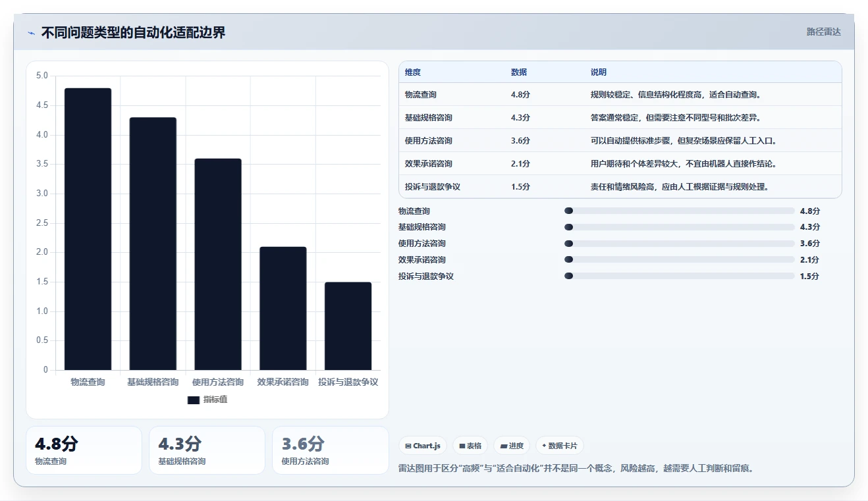Click the 路径雷达 label in header
Image resolution: width=868 pixels, height=501 pixels.
pos(823,32)
